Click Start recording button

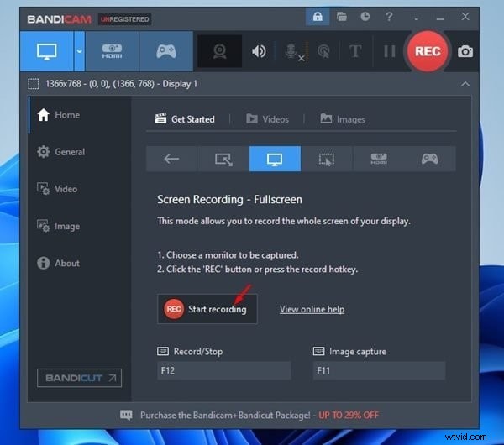tap(207, 309)
